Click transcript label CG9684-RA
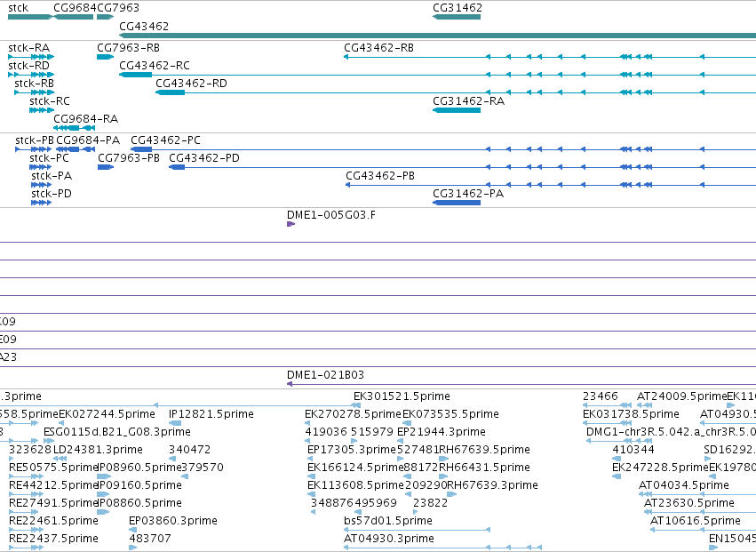The width and height of the screenshot is (756, 552). 86,119
